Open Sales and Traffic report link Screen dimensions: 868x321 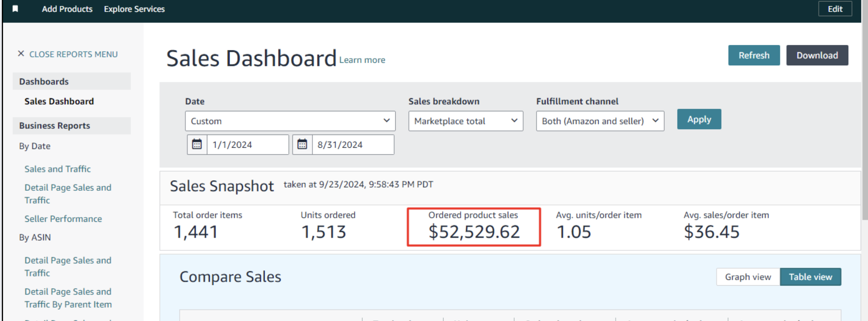point(58,169)
